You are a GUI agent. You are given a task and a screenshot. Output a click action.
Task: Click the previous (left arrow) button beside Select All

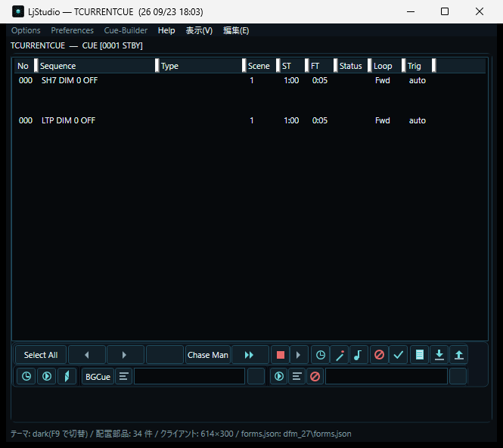click(x=87, y=355)
